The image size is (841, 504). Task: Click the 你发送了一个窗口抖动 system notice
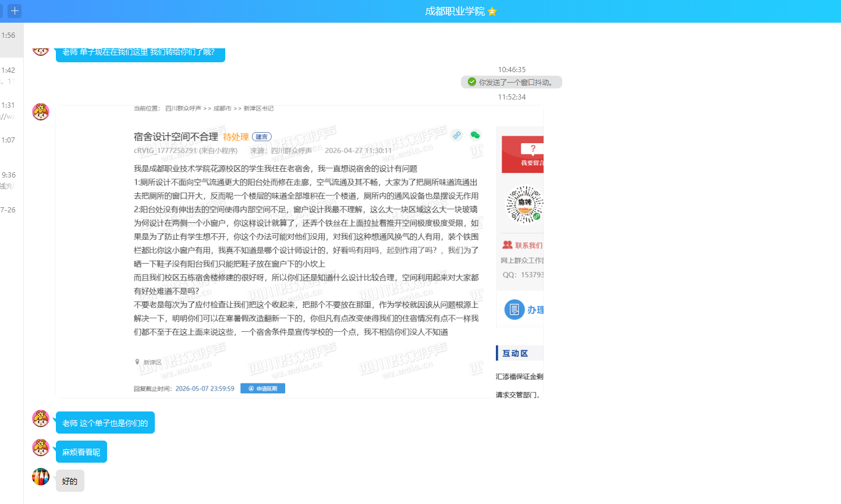pos(512,82)
